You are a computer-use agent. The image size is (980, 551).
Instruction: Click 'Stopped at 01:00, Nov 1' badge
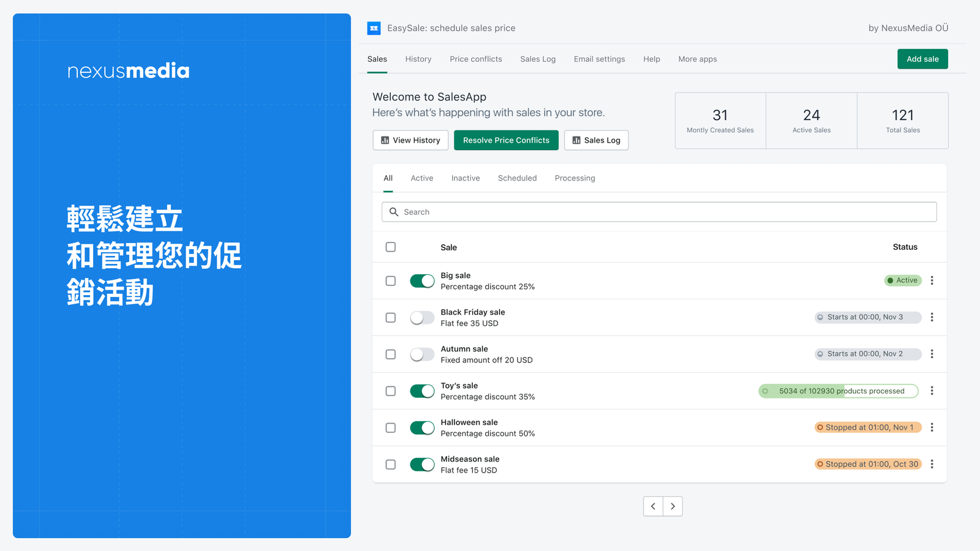coord(868,427)
